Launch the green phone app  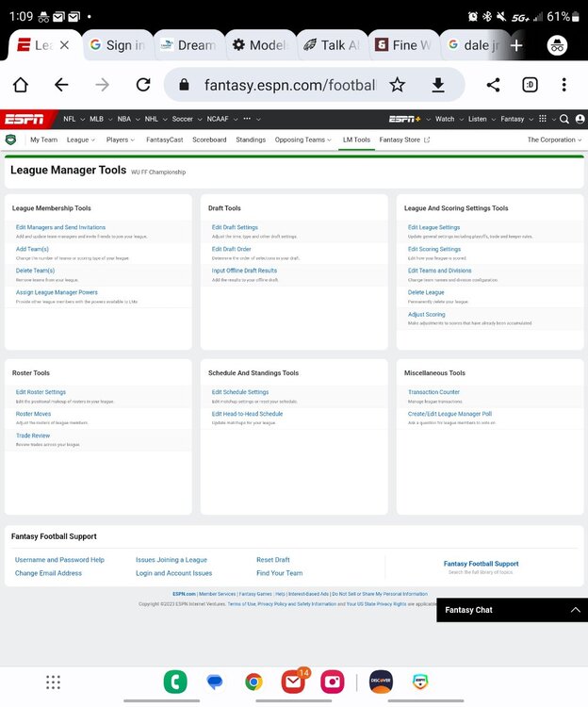click(175, 682)
